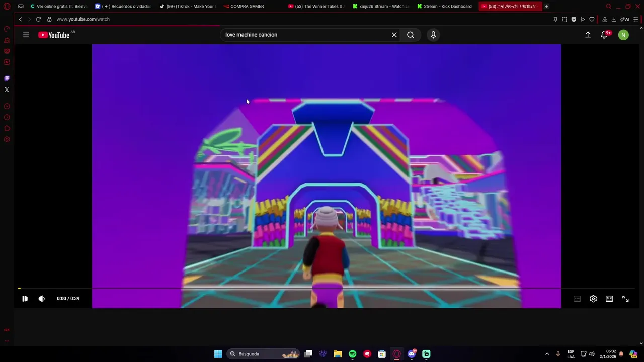Open the Twitch sidebar panel
Image resolution: width=644 pixels, height=362 pixels.
pyautogui.click(x=7, y=78)
